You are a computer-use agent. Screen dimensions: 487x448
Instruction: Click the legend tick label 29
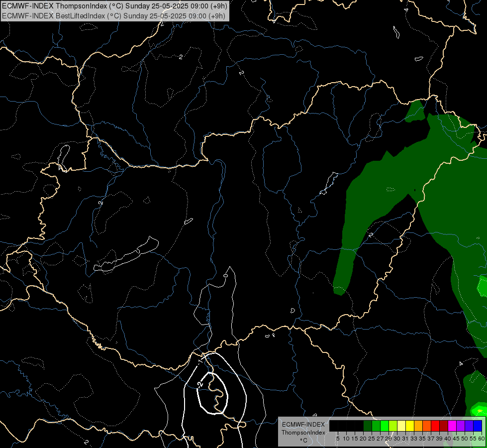coord(389,439)
